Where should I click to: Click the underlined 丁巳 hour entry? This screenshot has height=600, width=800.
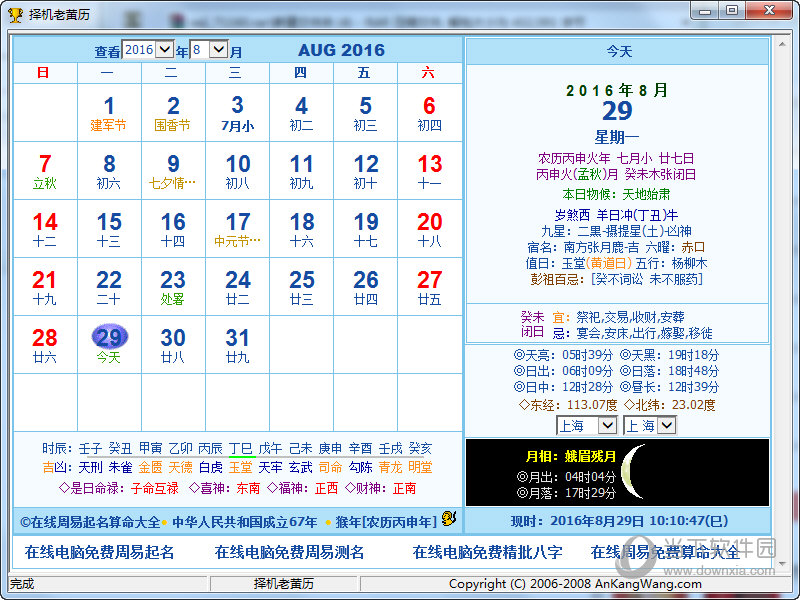point(240,448)
